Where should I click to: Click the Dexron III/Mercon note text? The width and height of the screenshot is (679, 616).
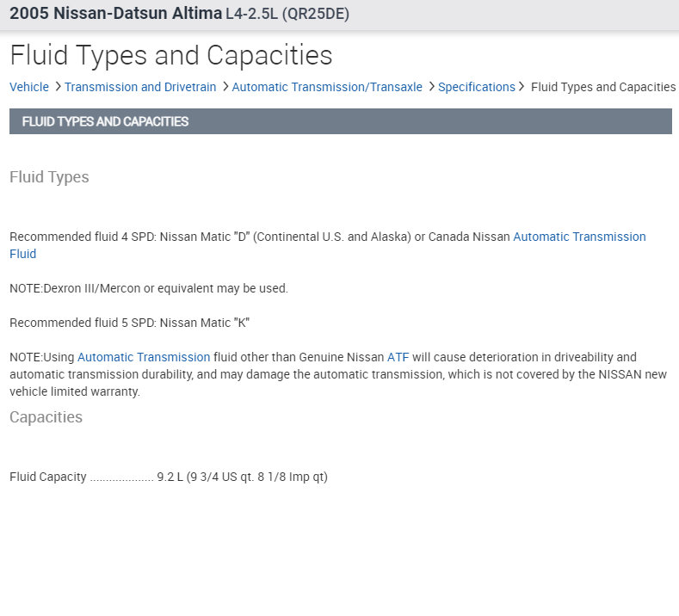(x=149, y=288)
